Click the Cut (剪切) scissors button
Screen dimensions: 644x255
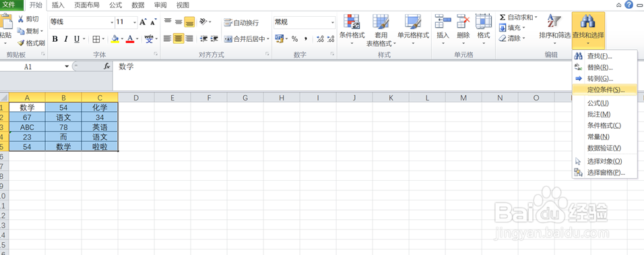pos(28,20)
